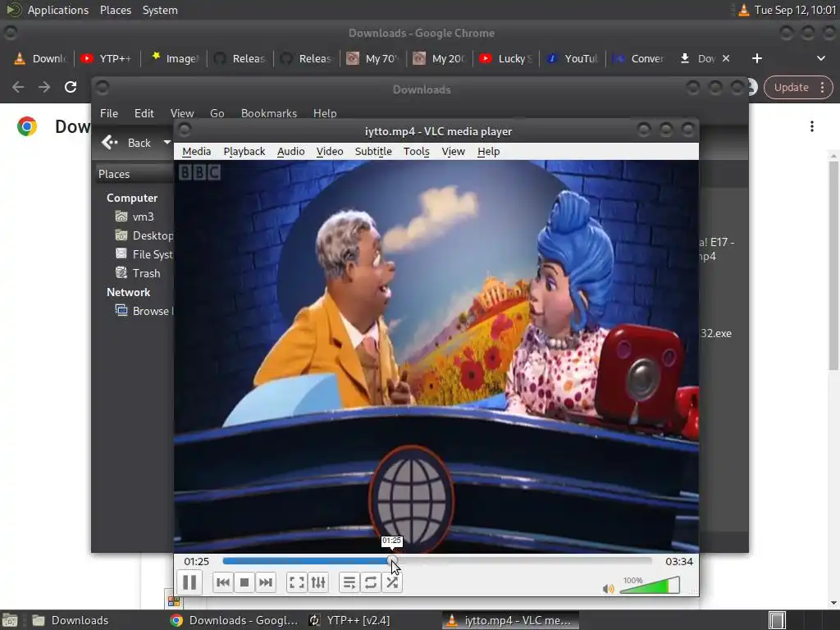Close the active Downloads Chrome tab

(726, 58)
